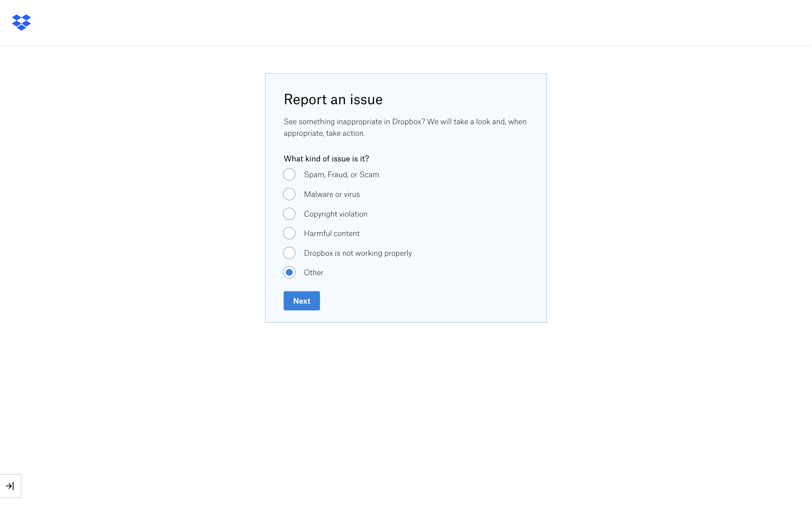Screen dimensions: 812x507
Task: Click the Spam, Fraud, or Scam label
Action: point(341,175)
